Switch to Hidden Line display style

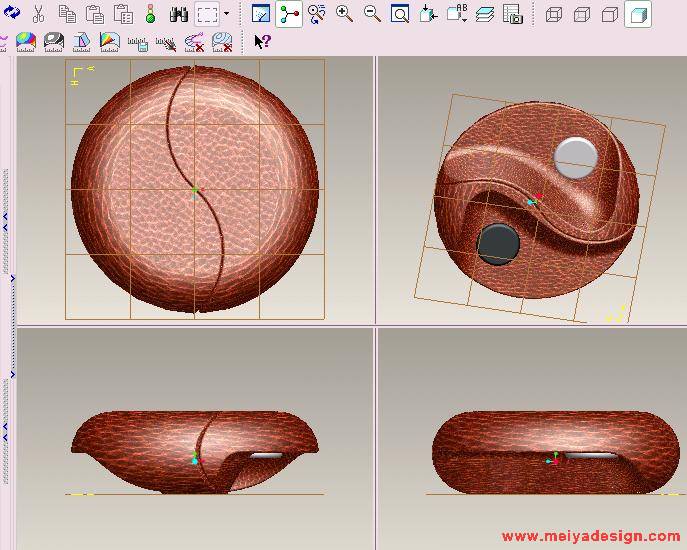click(582, 15)
